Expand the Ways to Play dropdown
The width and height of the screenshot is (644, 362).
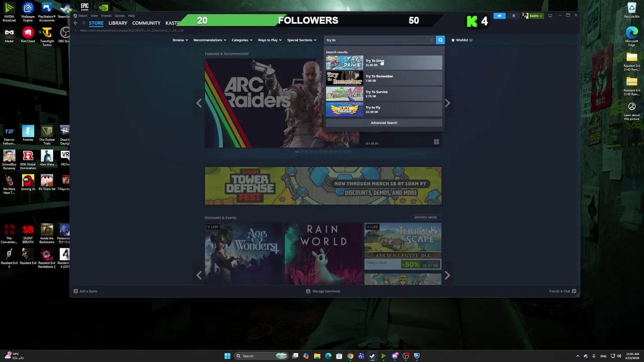click(x=270, y=40)
